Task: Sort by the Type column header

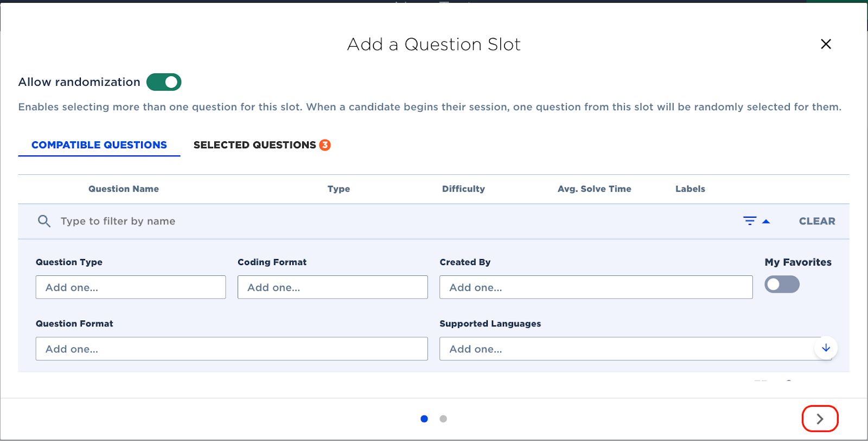Action: pyautogui.click(x=339, y=189)
